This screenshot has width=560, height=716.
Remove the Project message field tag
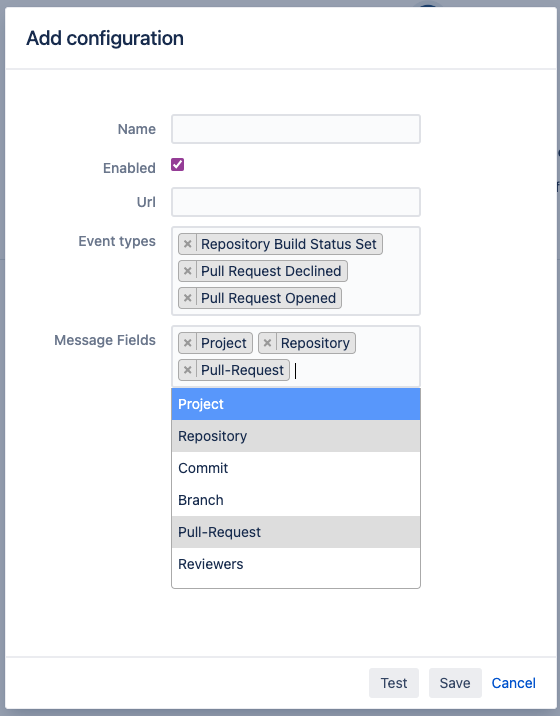click(x=187, y=343)
